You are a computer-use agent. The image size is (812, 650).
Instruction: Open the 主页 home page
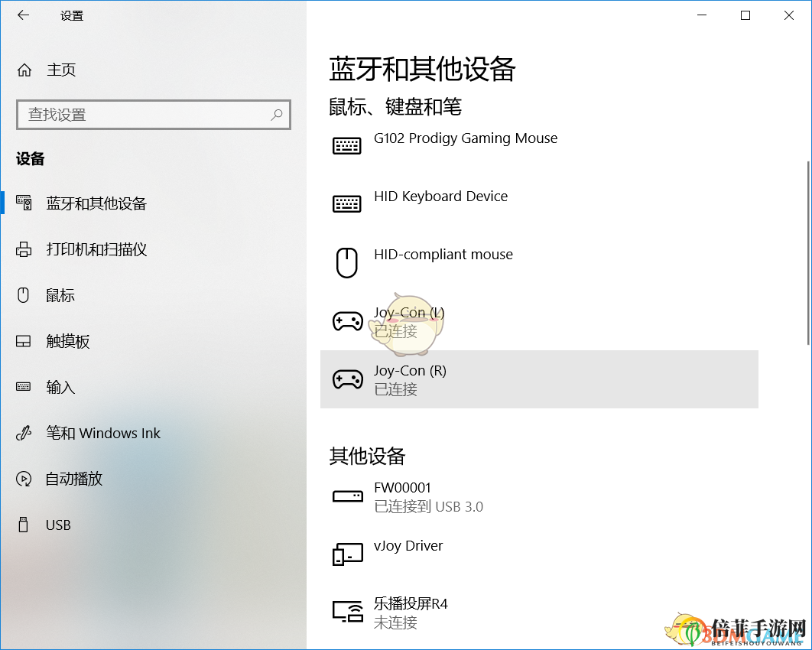(x=61, y=70)
